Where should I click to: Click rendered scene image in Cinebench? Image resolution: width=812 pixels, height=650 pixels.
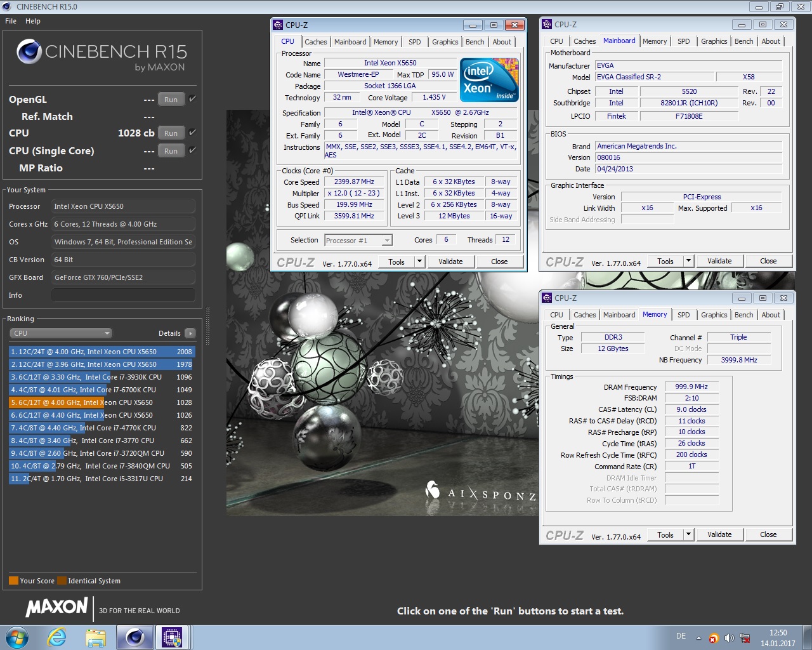click(382, 312)
